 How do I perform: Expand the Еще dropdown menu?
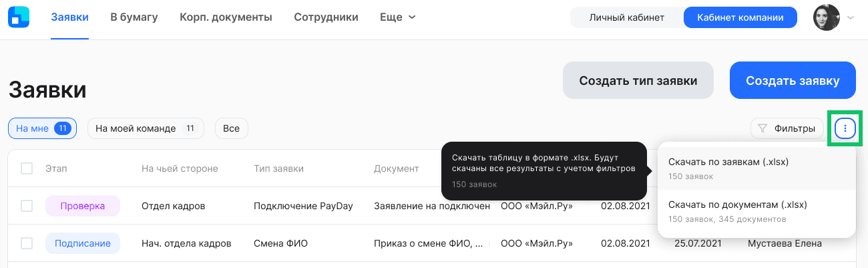397,17
